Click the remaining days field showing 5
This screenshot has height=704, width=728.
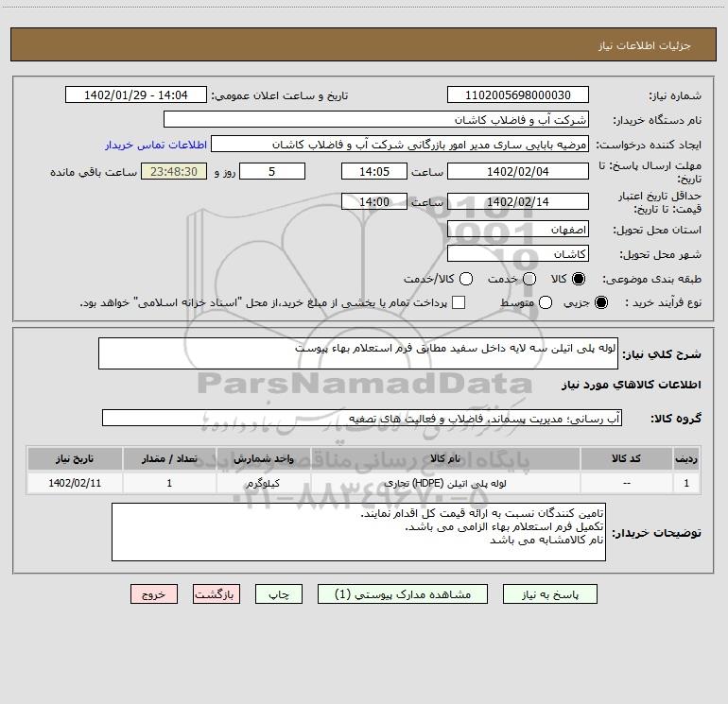[x=272, y=172]
